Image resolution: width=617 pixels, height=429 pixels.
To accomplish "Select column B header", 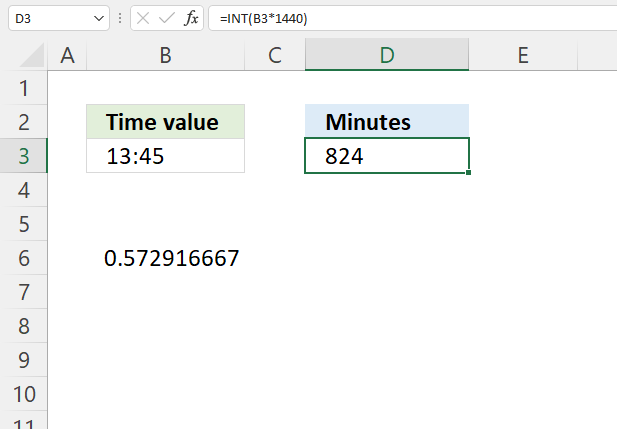I will [165, 55].
